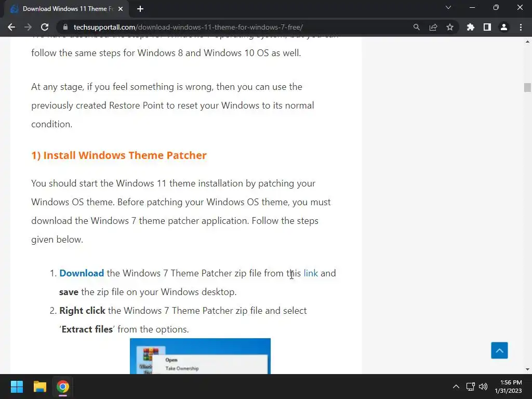Click the Chrome taskbar icon
The height and width of the screenshot is (399, 532).
click(x=63, y=387)
